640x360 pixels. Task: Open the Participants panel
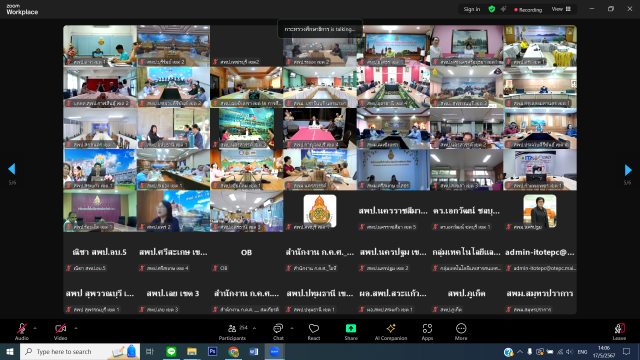232,331
